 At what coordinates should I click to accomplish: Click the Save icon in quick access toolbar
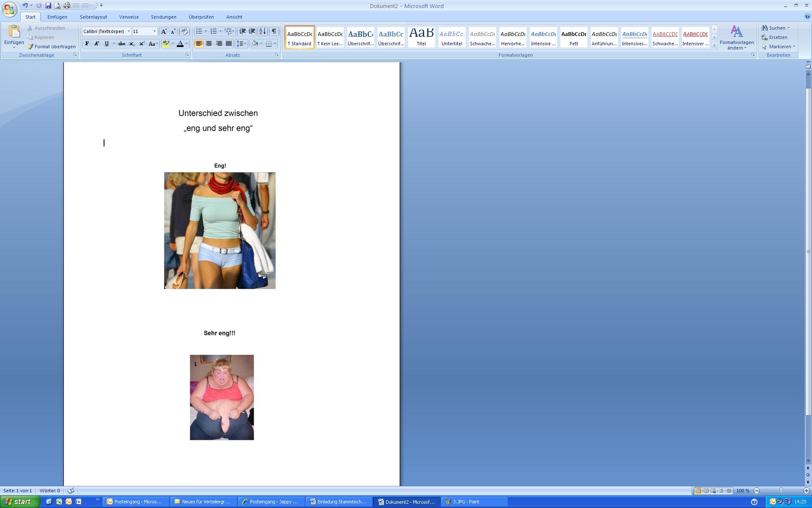click(x=48, y=6)
